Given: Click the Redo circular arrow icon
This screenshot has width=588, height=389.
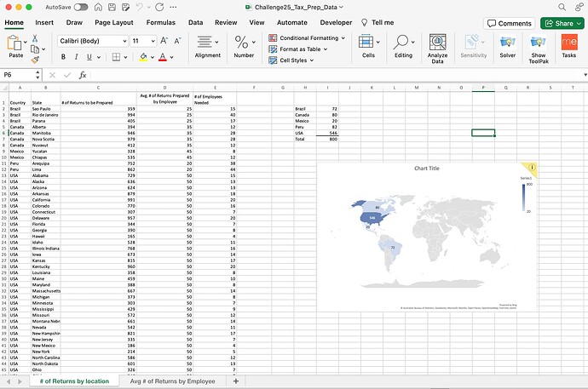Looking at the screenshot, I should (x=159, y=7).
